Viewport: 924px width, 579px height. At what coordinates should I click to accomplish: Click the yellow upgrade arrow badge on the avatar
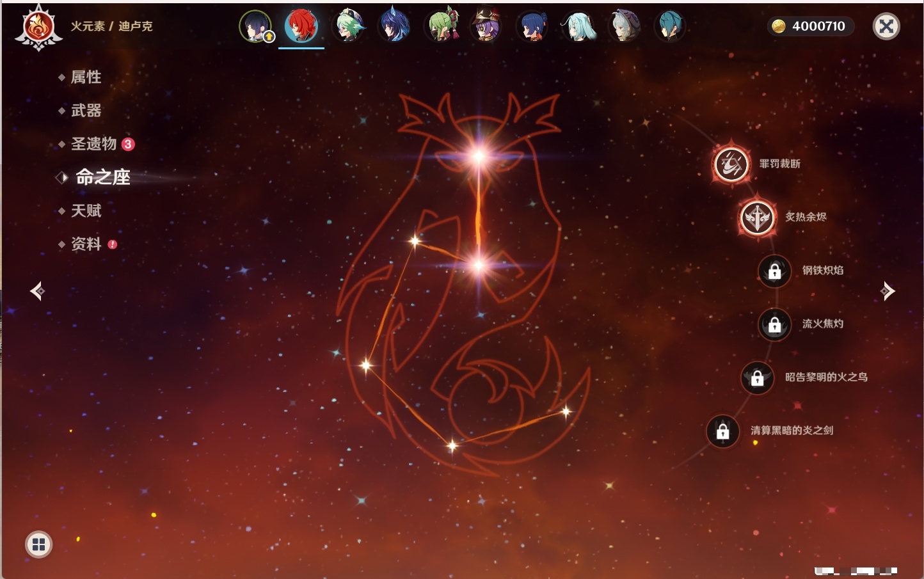[269, 37]
